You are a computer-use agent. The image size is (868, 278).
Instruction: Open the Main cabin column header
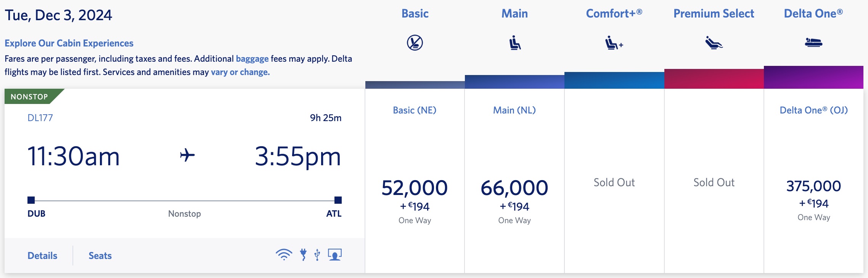[515, 14]
